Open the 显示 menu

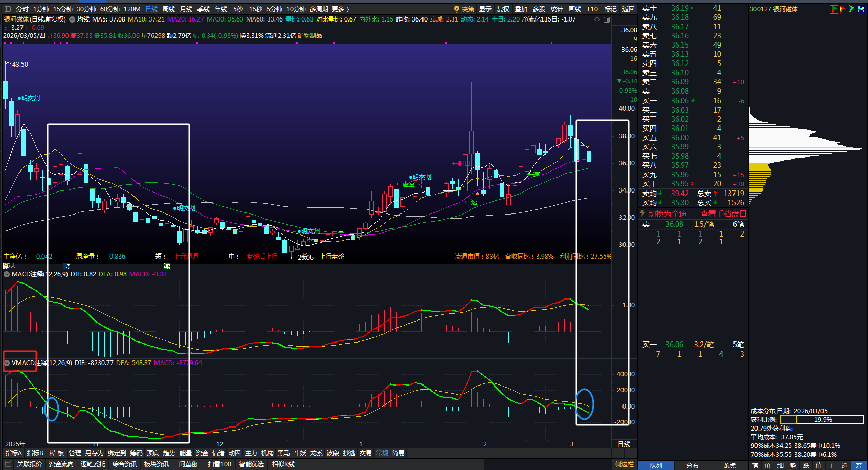tap(485, 9)
